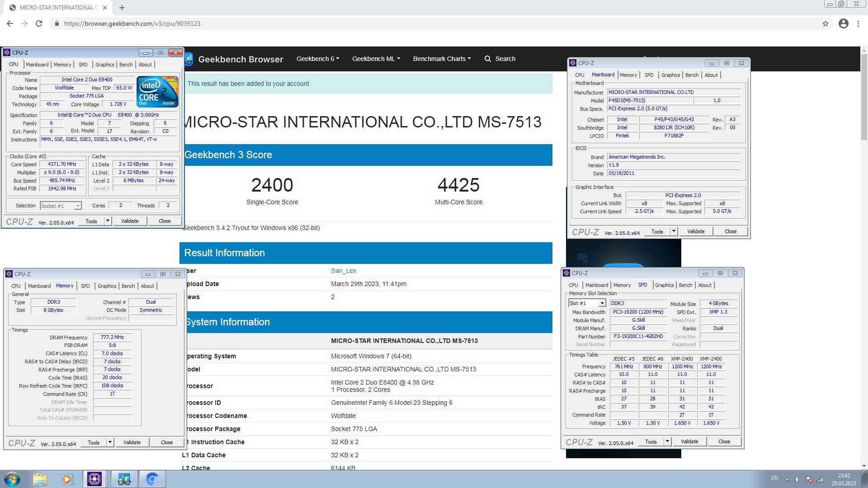
Task: Open SPD tab in CPU-Z Memory window
Action: pos(85,286)
